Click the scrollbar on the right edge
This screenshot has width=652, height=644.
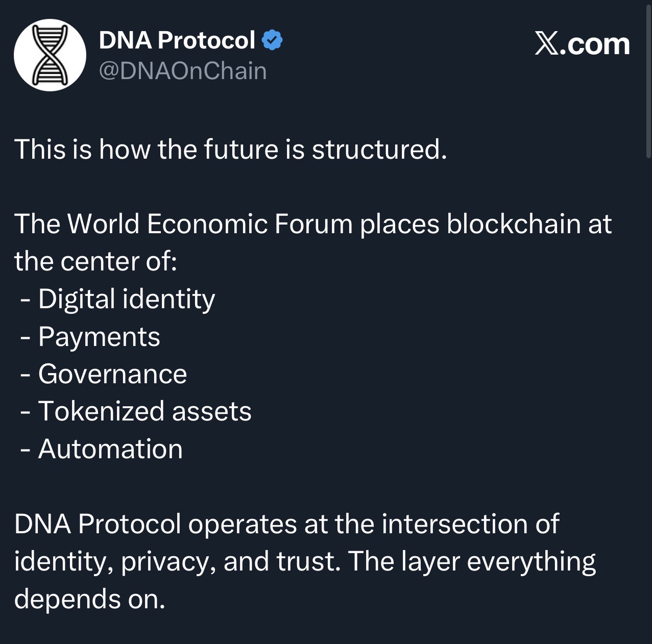[x=648, y=82]
